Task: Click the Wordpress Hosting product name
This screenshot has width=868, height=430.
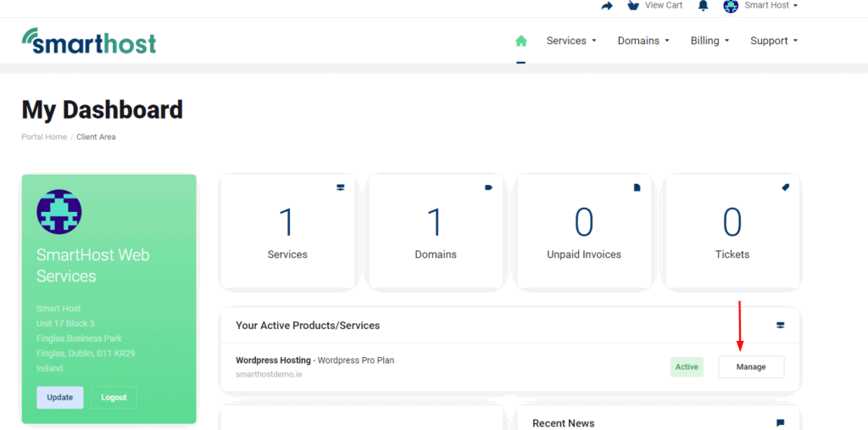Action: click(x=273, y=360)
